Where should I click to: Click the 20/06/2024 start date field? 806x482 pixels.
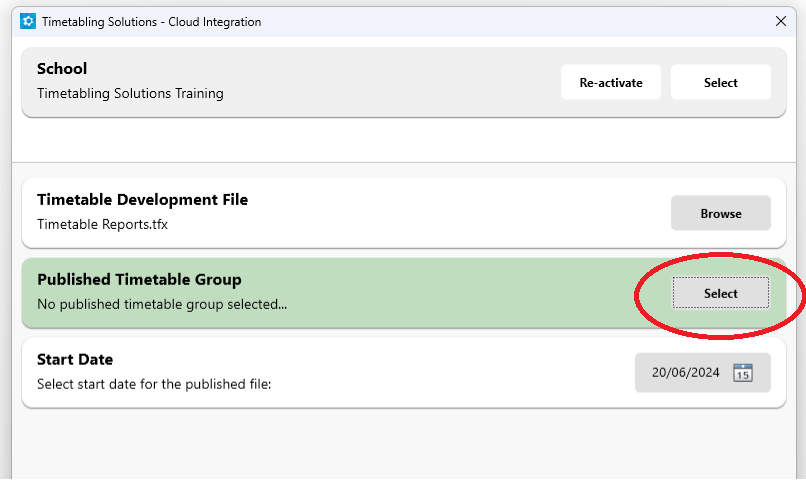703,373
